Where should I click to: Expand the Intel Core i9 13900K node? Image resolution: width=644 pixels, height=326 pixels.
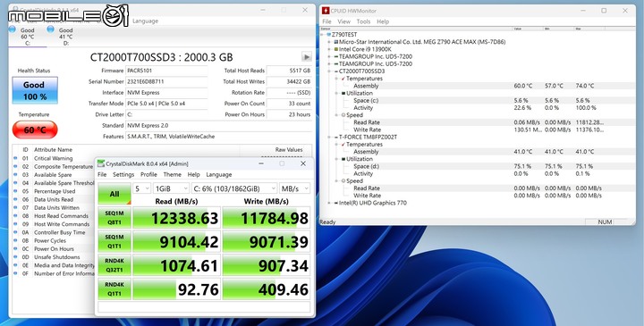[329, 49]
